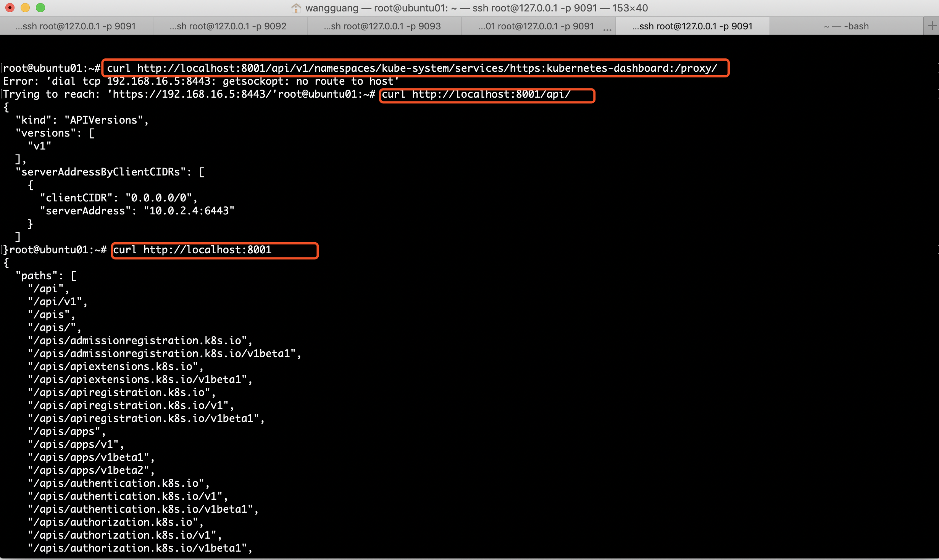Switch to first ssh root@127.0.0.1 -p 9091 tab
Viewport: 939px width, 560px height.
[76, 26]
